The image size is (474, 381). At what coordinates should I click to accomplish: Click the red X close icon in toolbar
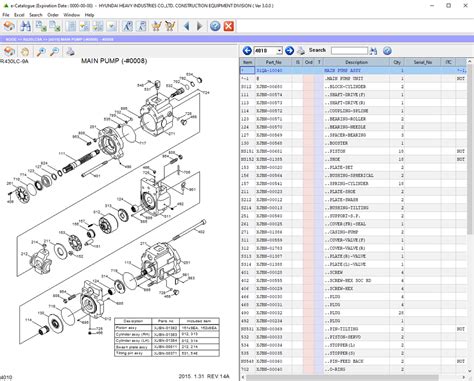(229, 26)
